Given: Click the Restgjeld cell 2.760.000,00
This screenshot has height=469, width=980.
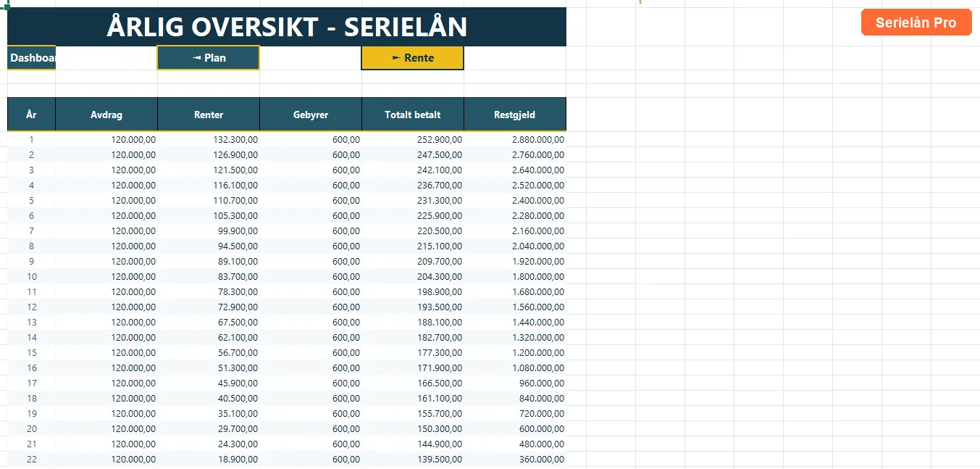Looking at the screenshot, I should pyautogui.click(x=515, y=154).
